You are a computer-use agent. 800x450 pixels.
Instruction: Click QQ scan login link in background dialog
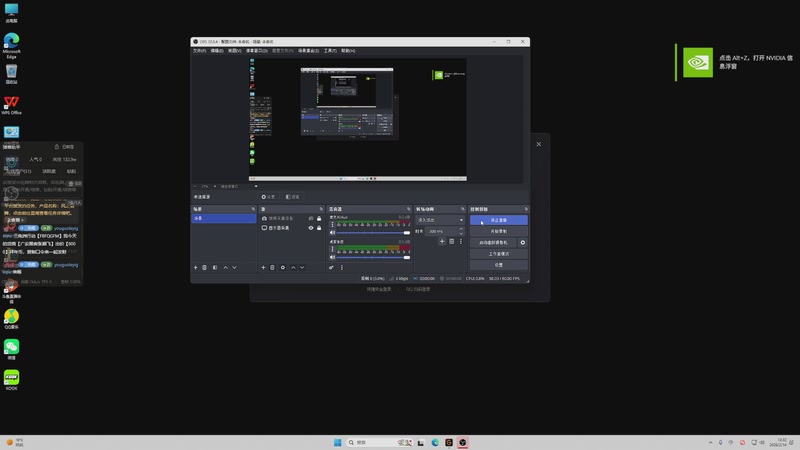pyautogui.click(x=418, y=289)
